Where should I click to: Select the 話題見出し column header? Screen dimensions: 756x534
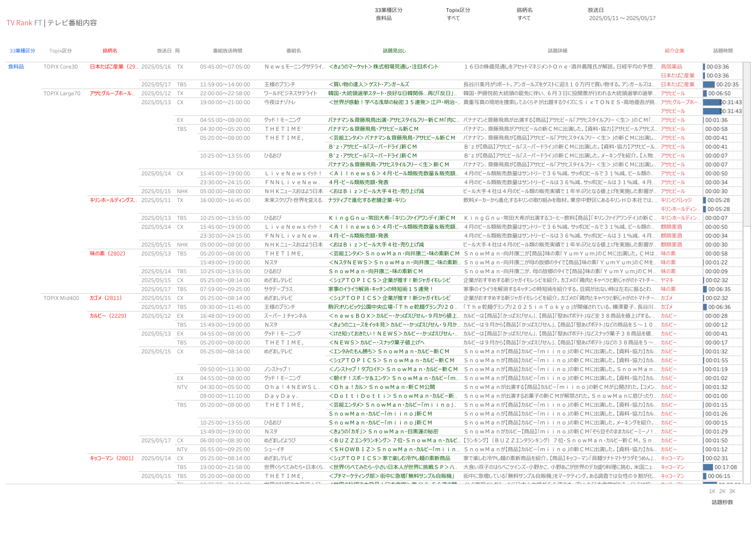pyautogui.click(x=394, y=51)
